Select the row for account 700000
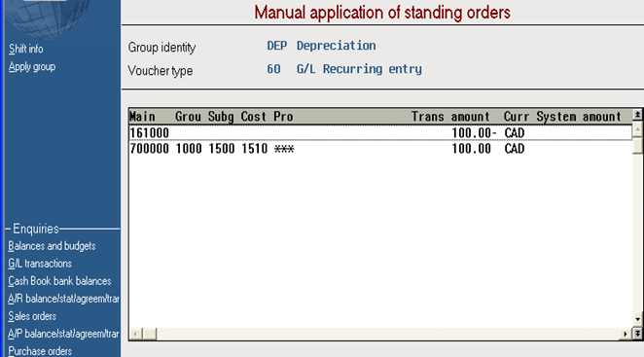Screen dimensions: 644x357 coord(380,148)
